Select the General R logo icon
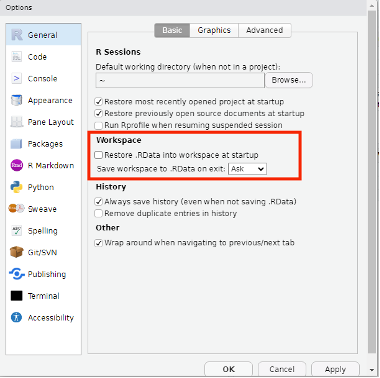Screen dimensions: 380x378 click(17, 35)
